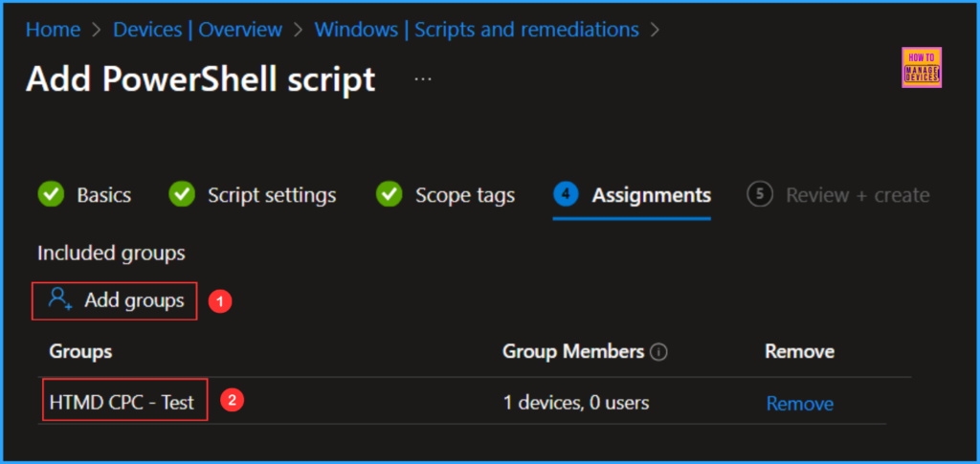Switch to the Script settings tab
The height and width of the screenshot is (464, 980).
click(272, 195)
